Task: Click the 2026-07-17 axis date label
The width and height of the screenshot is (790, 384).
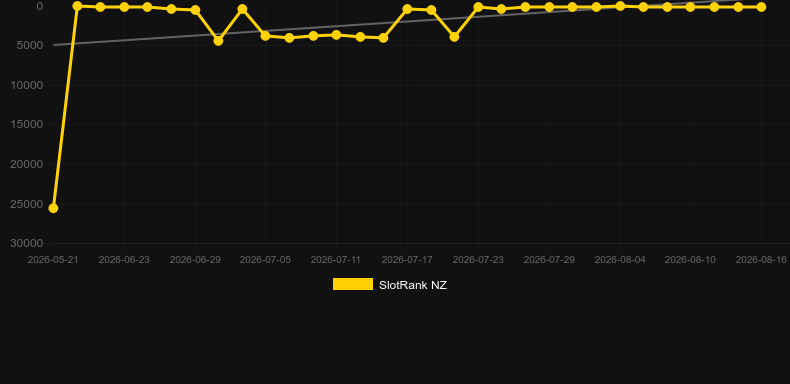Action: (407, 260)
